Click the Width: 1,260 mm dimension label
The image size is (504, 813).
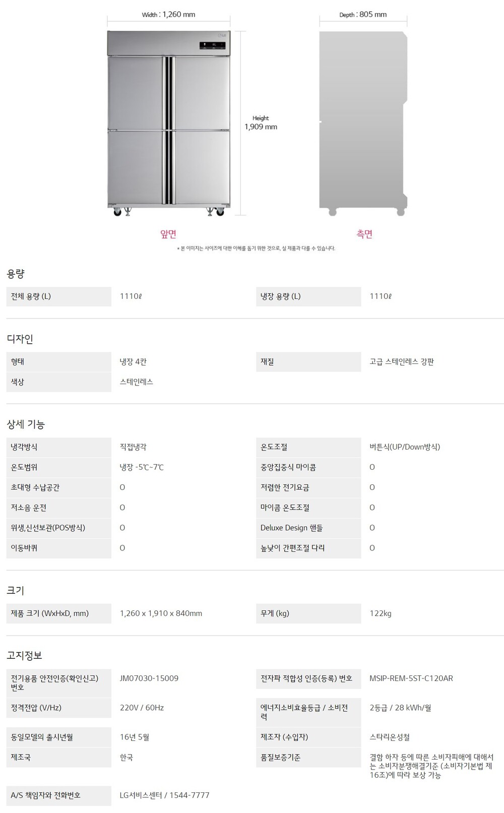pyautogui.click(x=168, y=15)
